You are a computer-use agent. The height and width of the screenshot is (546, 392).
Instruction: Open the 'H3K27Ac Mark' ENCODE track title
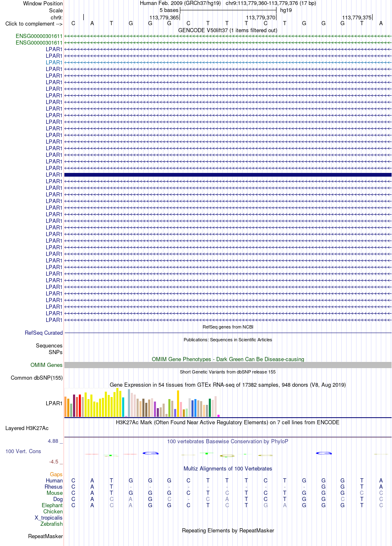228,423
